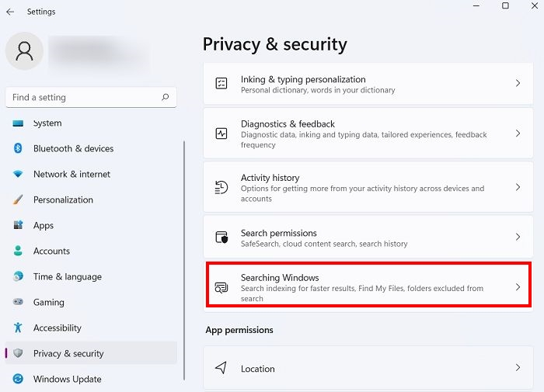Open Accounts settings category
The height and width of the screenshot is (392, 544).
(x=91, y=251)
